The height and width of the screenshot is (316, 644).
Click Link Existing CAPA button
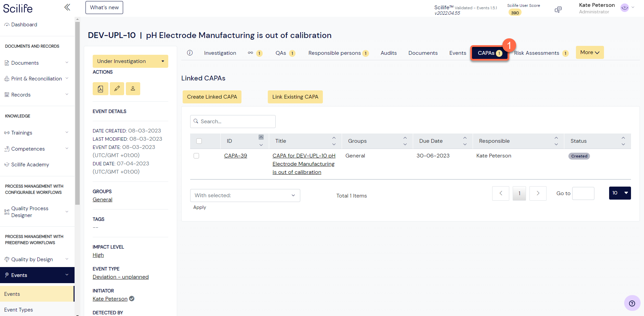(x=295, y=97)
